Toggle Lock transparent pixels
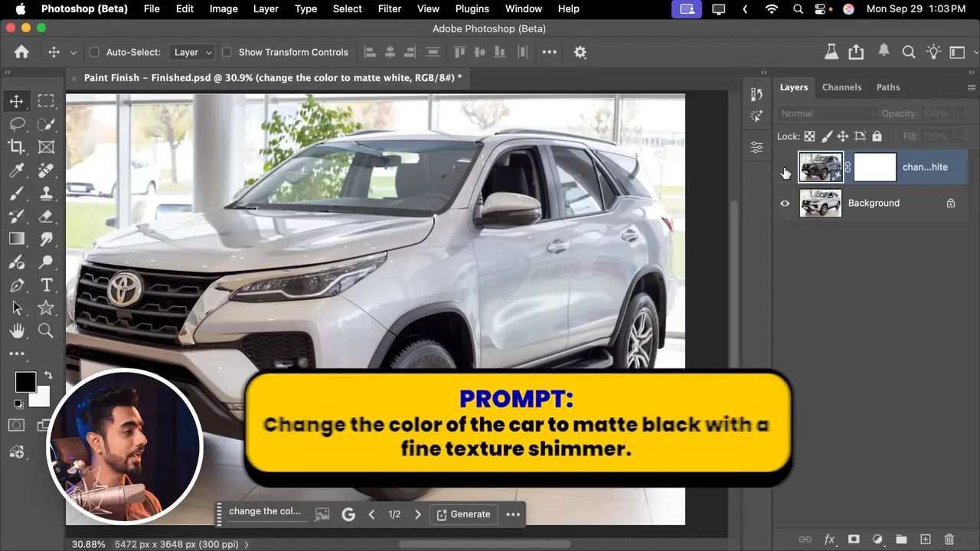This screenshot has height=551, width=980. point(809,136)
